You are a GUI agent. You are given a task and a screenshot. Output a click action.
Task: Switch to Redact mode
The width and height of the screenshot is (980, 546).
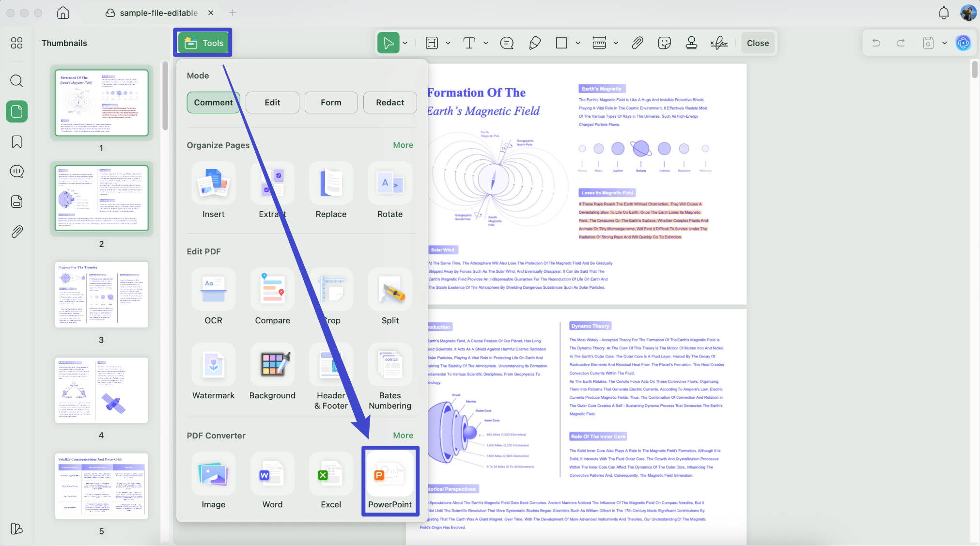(390, 102)
